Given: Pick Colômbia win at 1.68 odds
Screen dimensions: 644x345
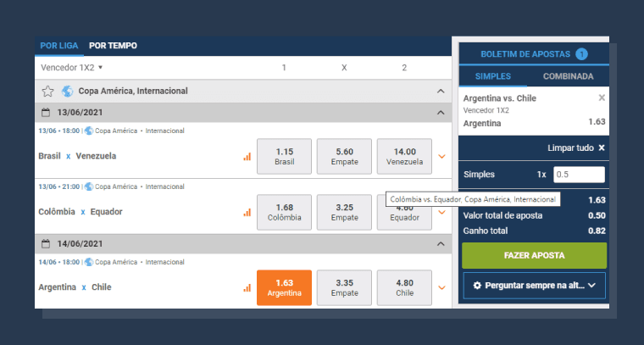Looking at the screenshot, I should [x=284, y=212].
